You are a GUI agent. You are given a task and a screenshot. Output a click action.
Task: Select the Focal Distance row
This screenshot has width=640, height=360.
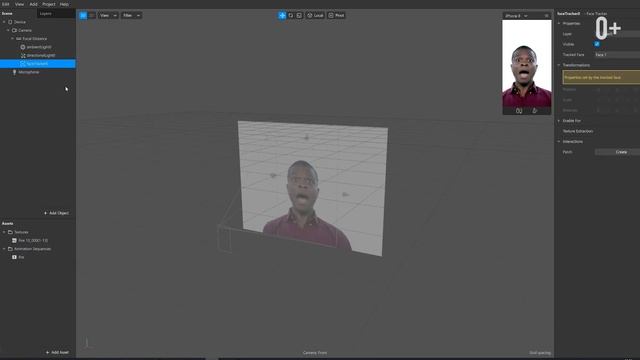tap(38, 38)
